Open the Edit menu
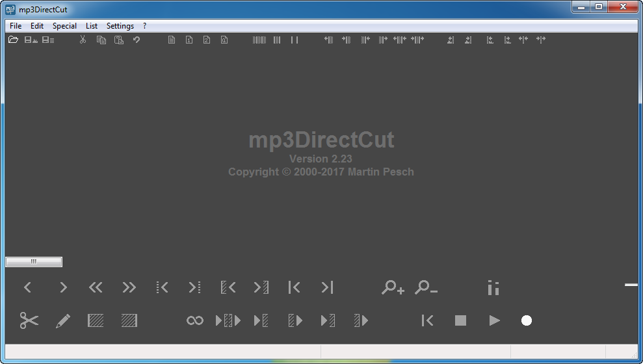 point(37,26)
